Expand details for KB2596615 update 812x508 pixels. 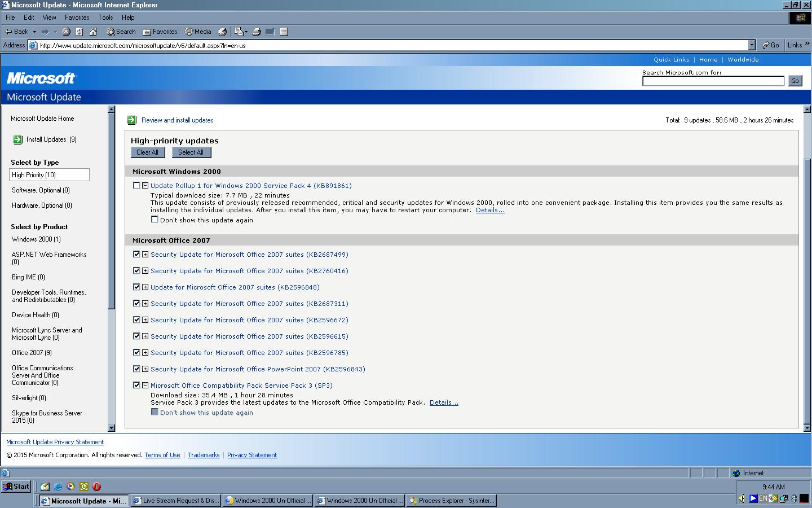click(145, 336)
